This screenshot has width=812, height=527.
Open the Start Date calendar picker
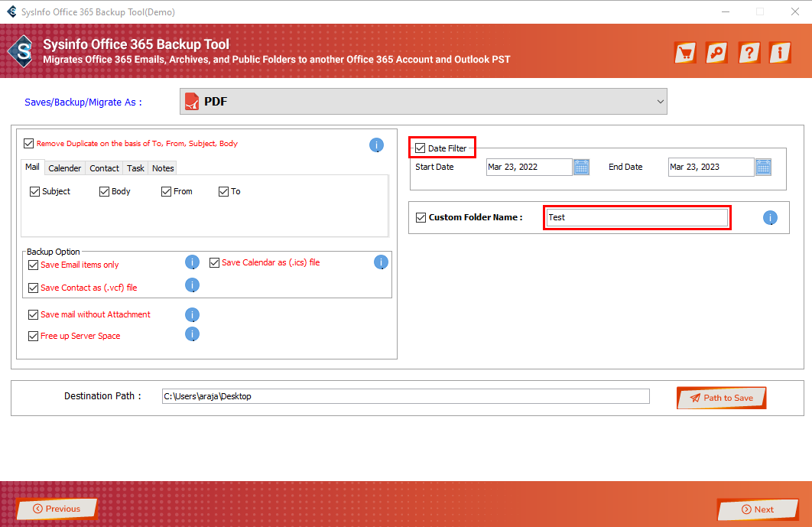581,167
